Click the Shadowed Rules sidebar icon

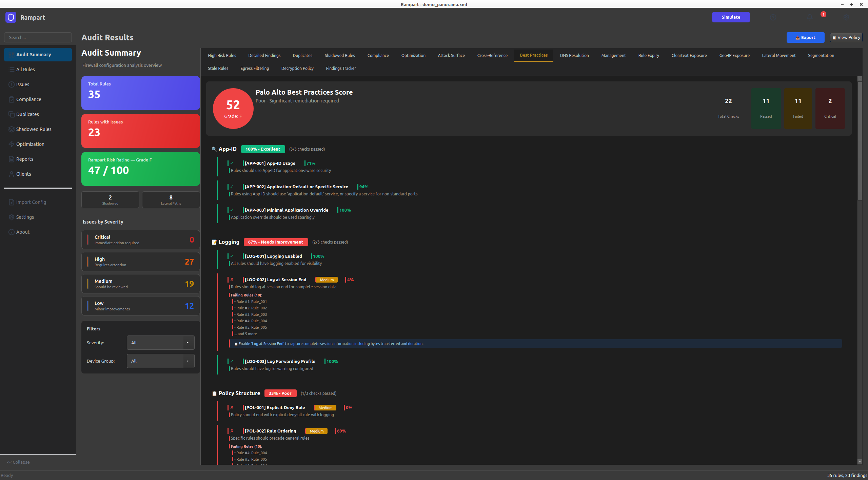(12, 129)
